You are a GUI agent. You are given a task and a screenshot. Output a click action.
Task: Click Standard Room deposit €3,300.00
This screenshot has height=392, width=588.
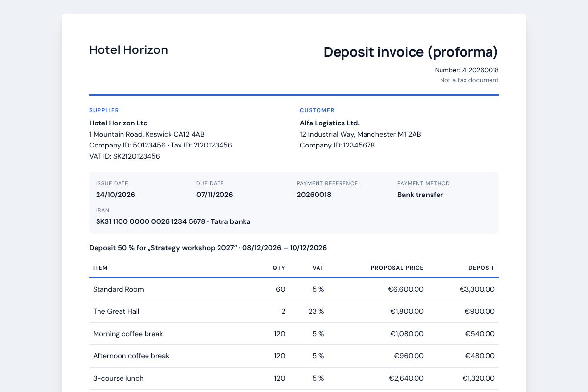tap(477, 289)
